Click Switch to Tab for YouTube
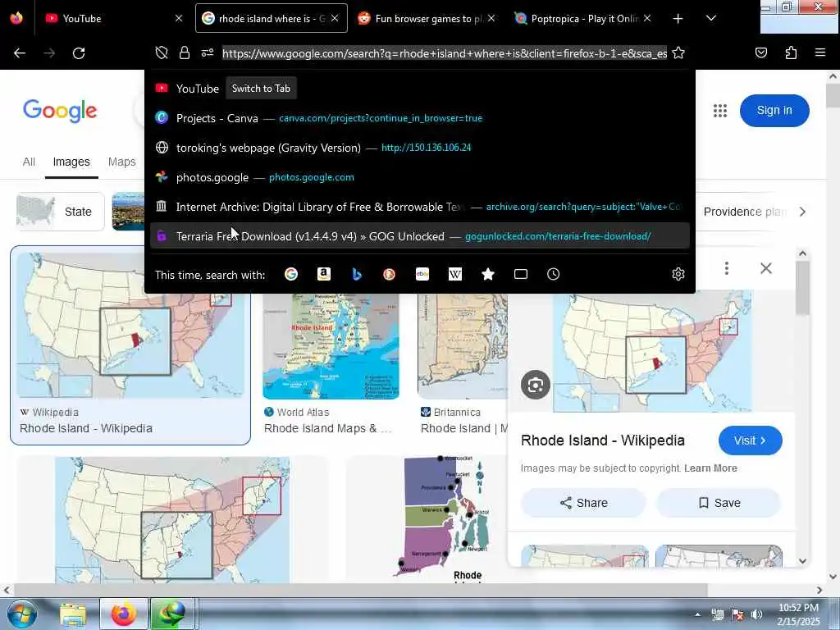Image resolution: width=840 pixels, height=630 pixels. tap(261, 89)
